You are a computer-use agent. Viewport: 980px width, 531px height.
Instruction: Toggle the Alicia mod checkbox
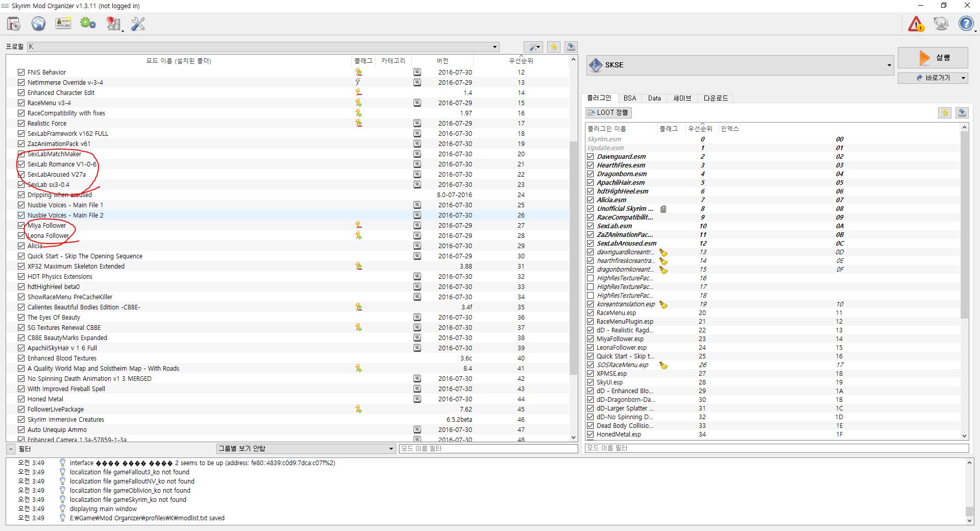[21, 246]
